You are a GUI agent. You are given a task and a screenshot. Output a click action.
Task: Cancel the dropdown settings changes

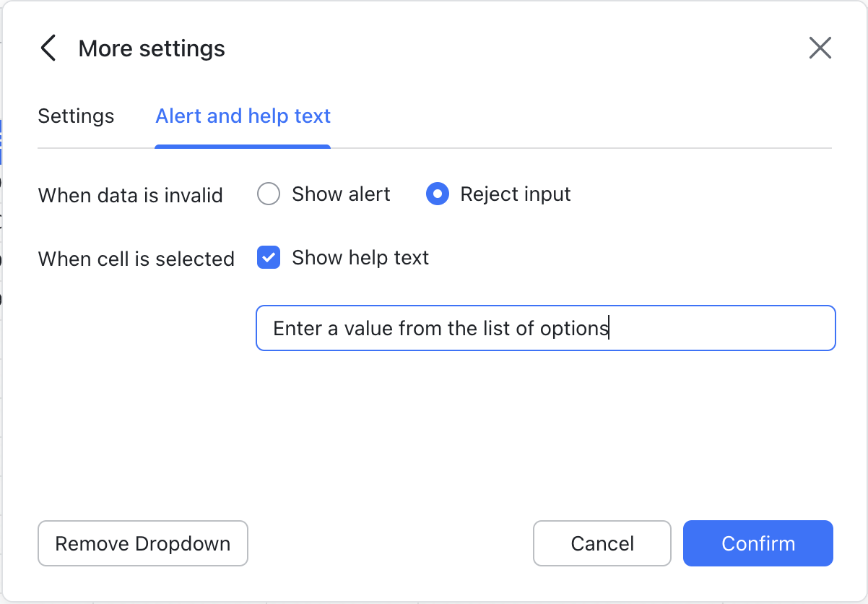click(x=602, y=543)
